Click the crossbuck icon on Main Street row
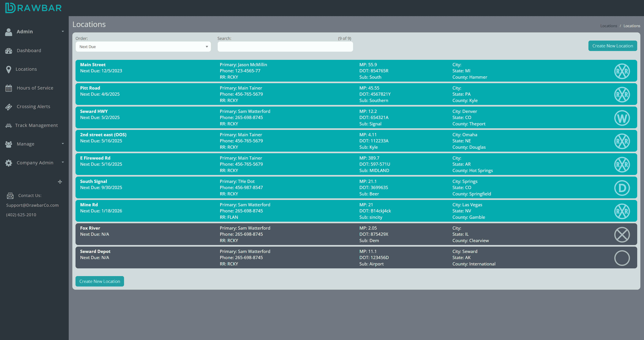Screen dimensions: 644x340 point(622,71)
